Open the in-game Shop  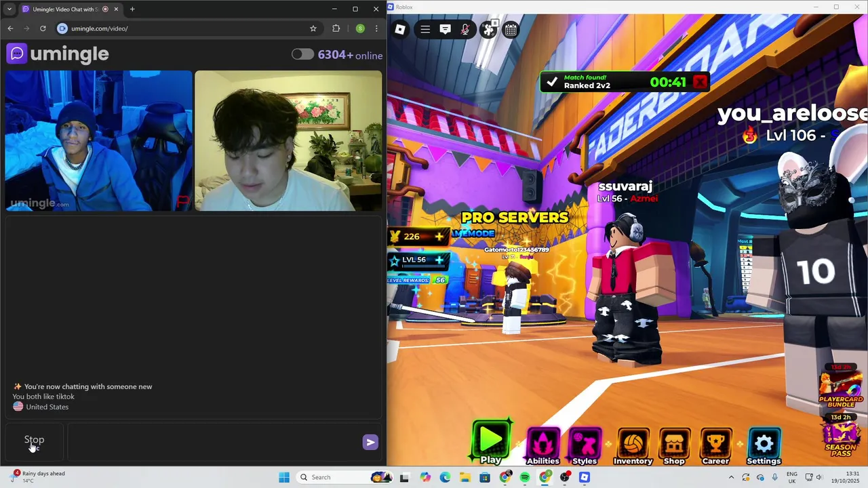[x=674, y=446]
